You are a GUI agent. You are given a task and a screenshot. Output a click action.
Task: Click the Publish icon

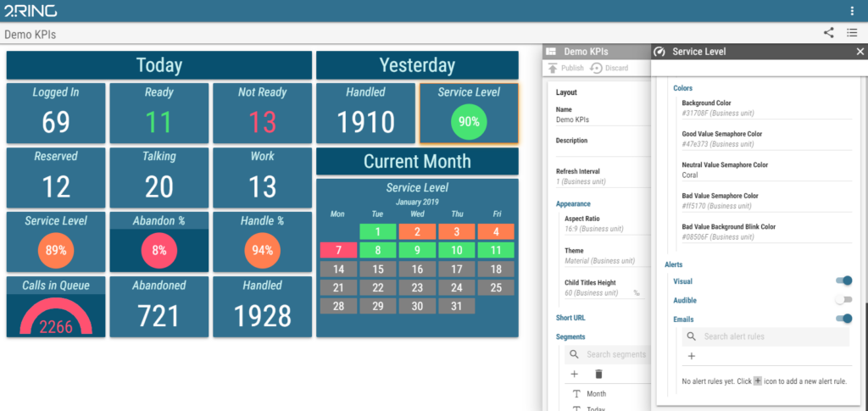click(553, 68)
